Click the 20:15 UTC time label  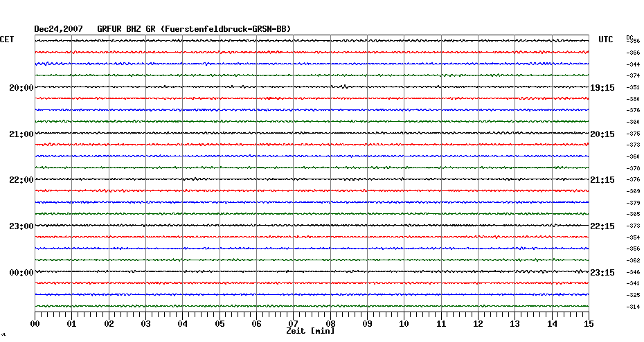coord(602,134)
